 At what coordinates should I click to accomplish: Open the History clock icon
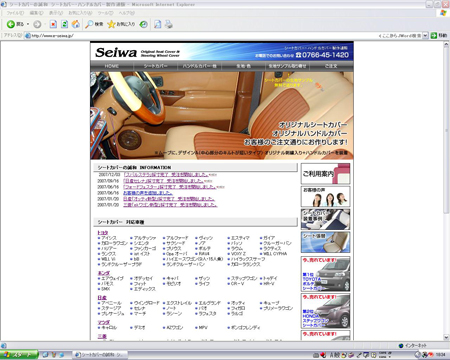[144, 24]
